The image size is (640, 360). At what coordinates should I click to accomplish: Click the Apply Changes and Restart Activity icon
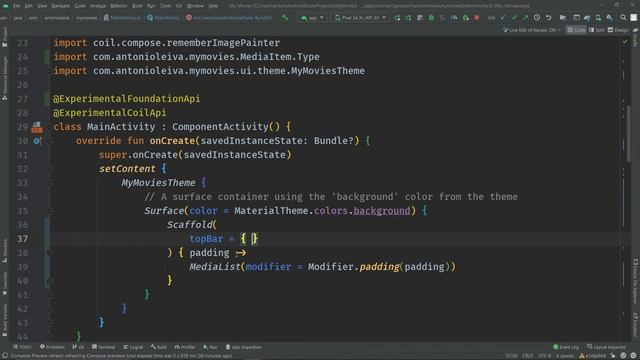409,18
